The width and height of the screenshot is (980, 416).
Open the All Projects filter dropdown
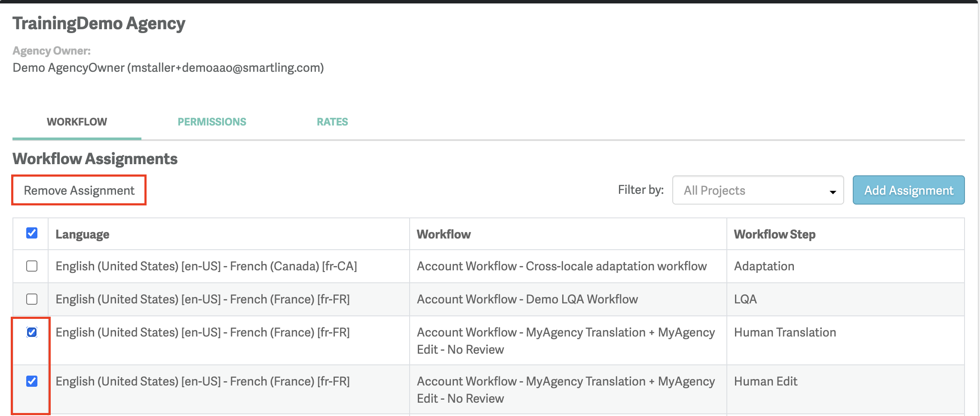pos(757,190)
